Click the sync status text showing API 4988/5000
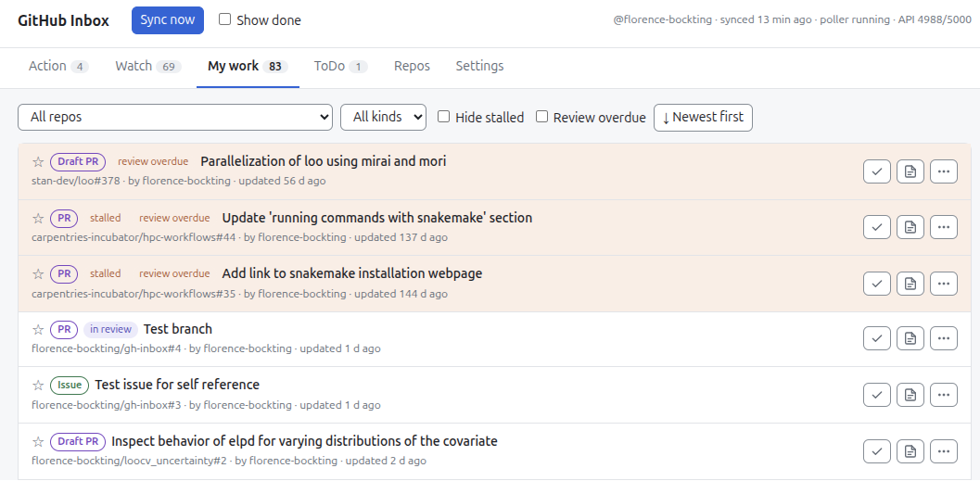 793,19
